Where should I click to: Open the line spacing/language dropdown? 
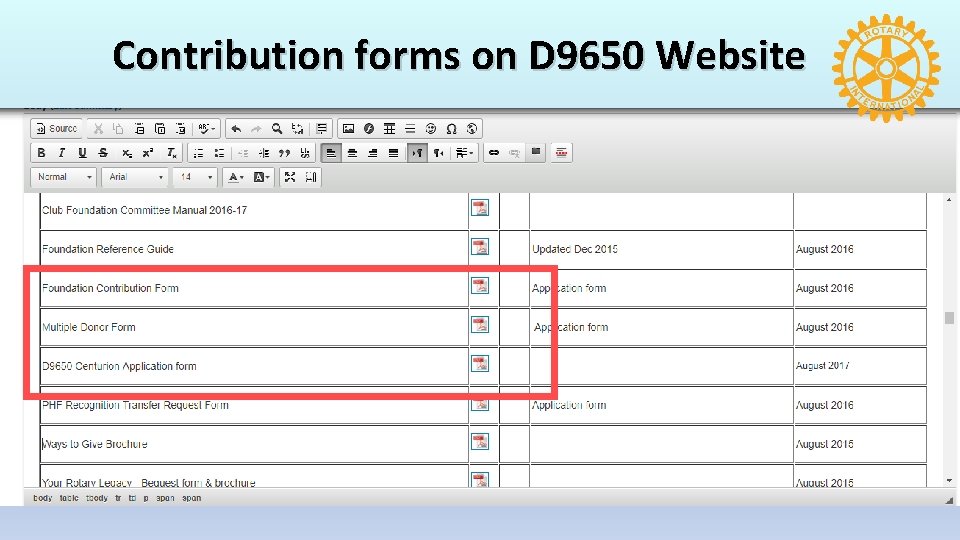tap(465, 152)
